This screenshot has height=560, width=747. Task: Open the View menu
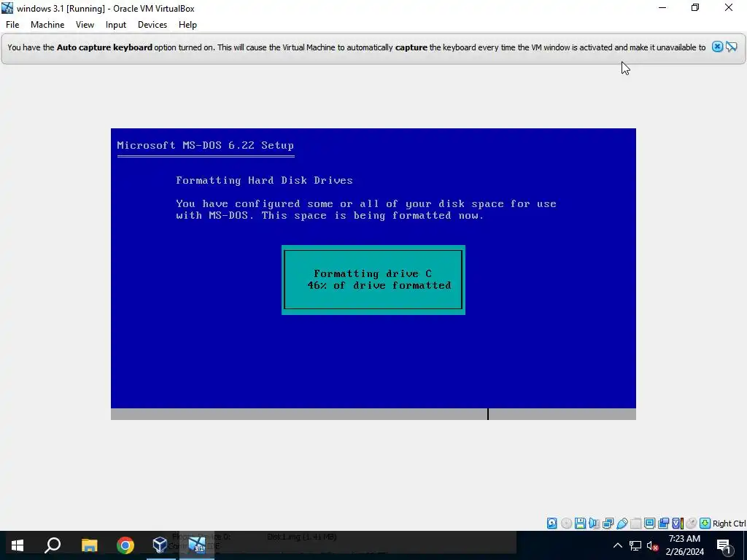pos(85,25)
